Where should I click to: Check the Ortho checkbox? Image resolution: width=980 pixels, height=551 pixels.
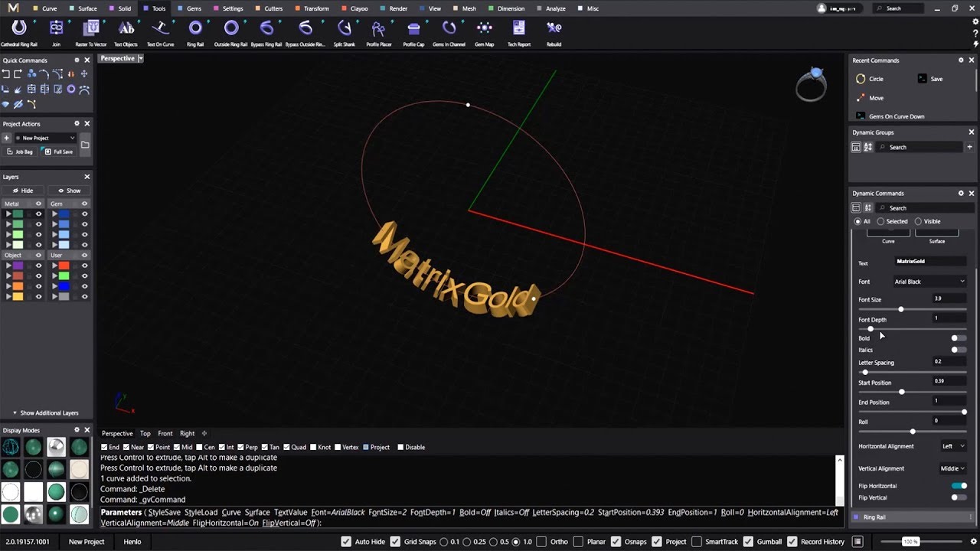tap(542, 542)
